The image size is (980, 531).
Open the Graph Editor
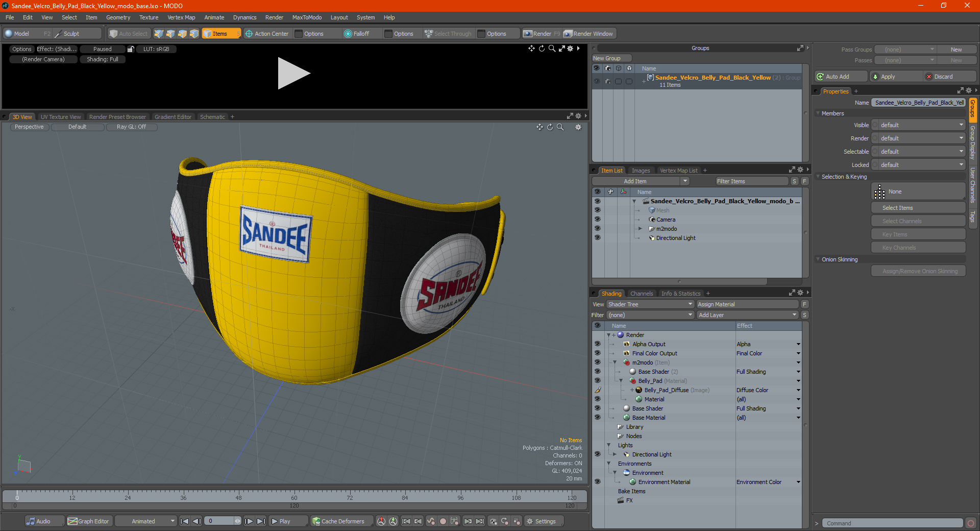pyautogui.click(x=88, y=521)
